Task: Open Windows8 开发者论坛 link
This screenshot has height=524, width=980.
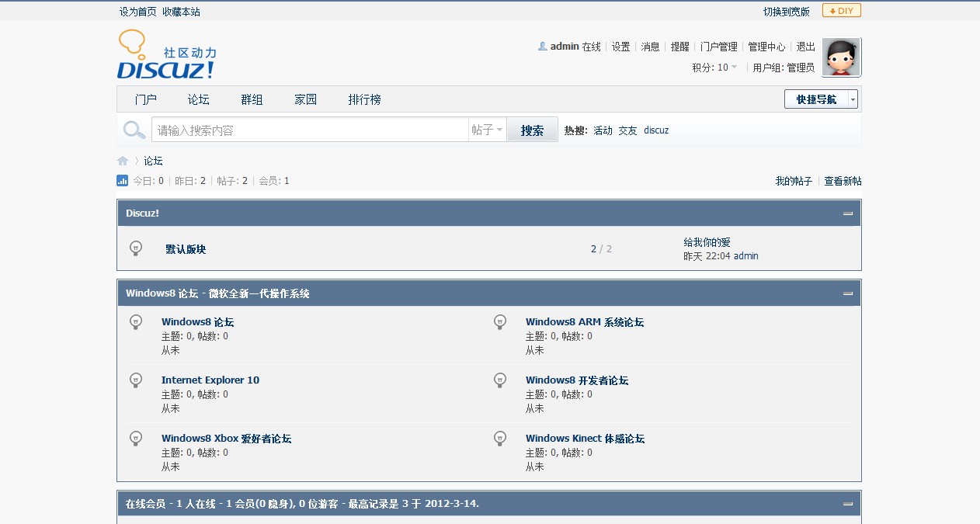Action: click(x=577, y=380)
